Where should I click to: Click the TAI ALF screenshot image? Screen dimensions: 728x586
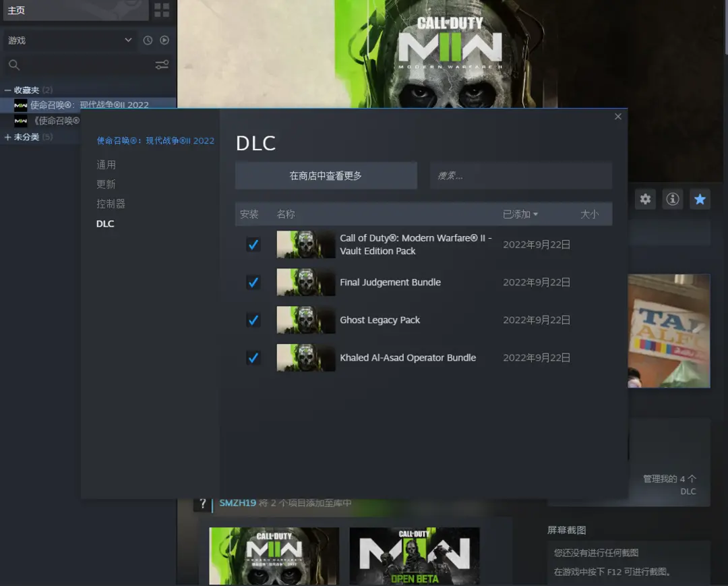pos(669,330)
